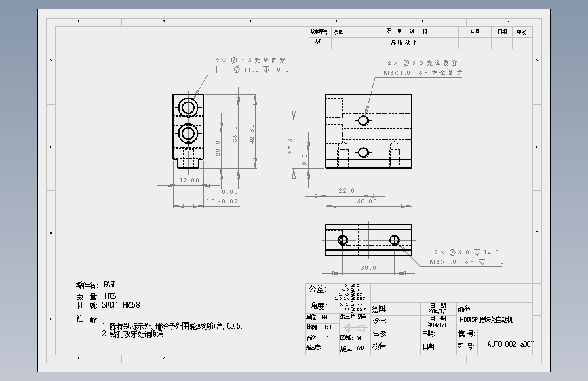
Task: Click the '图 号:' drawing number label
Action: coord(467,346)
